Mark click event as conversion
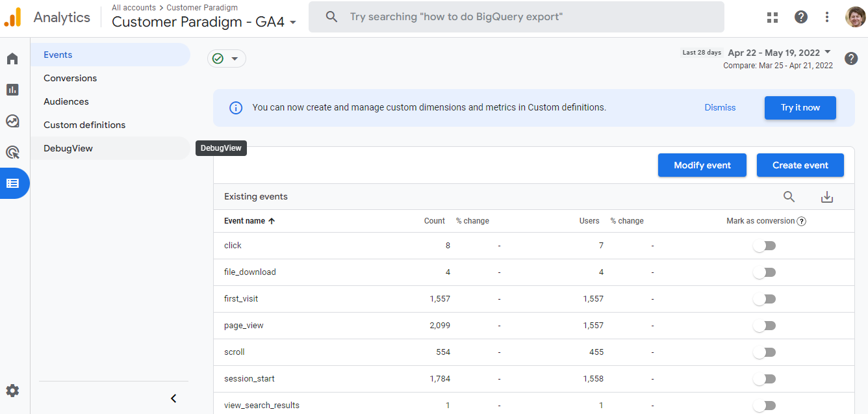868x414 pixels. pos(765,246)
